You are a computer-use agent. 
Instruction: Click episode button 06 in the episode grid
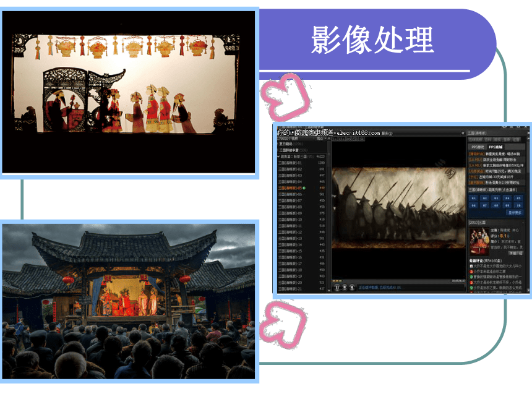pos(474,205)
